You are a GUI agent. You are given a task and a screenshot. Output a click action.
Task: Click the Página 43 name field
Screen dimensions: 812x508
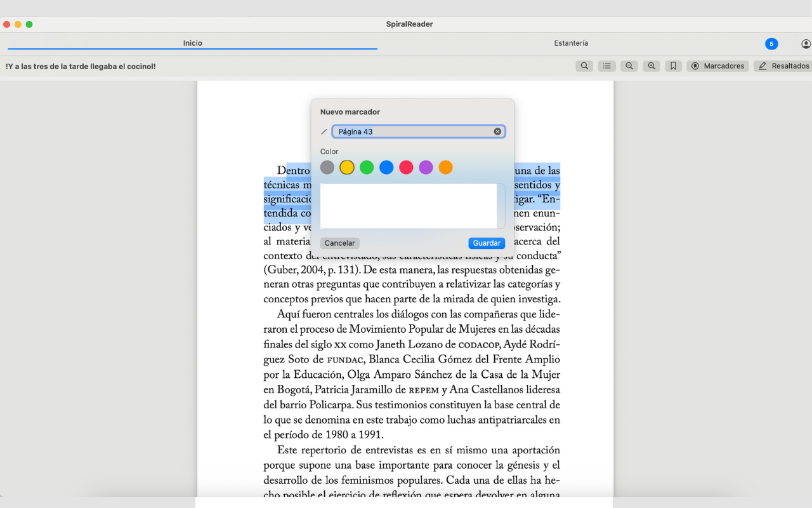[x=419, y=131]
